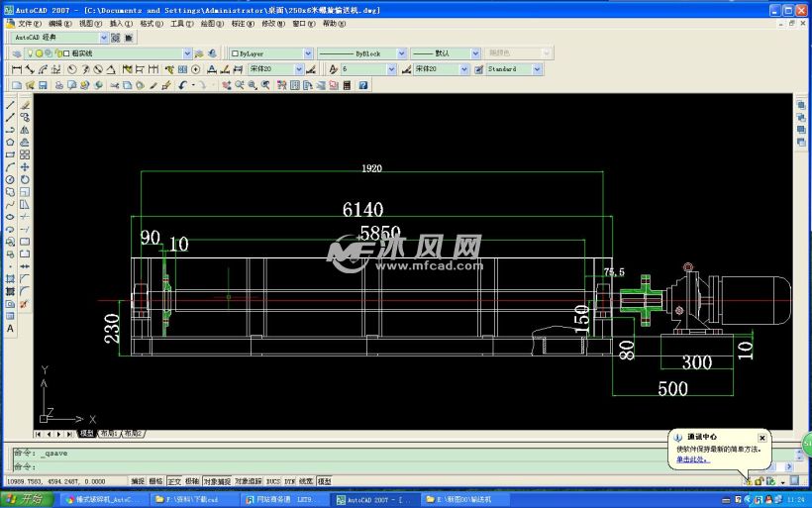This screenshot has height=508, width=812.
Task: Toggle DUCS in status bar
Action: pyautogui.click(x=273, y=481)
